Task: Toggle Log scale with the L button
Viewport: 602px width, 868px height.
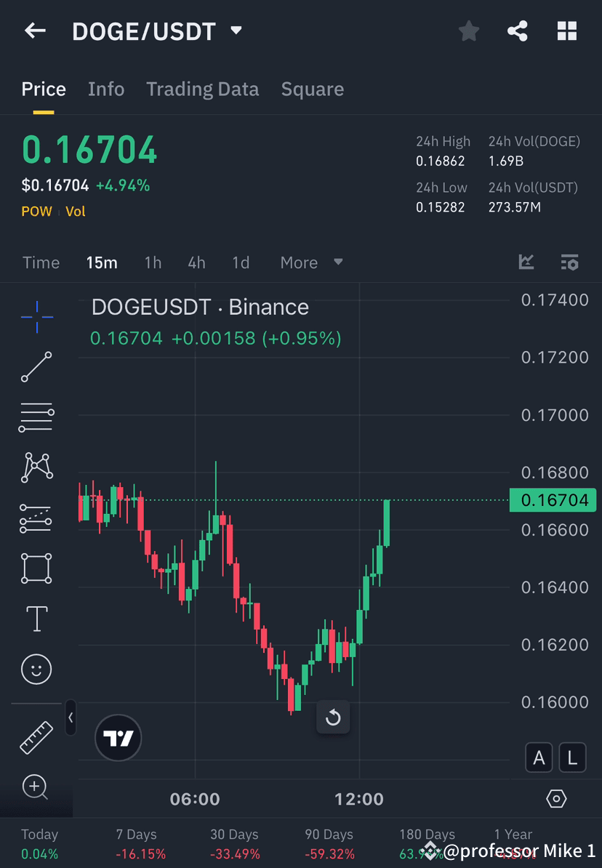Action: click(x=572, y=758)
